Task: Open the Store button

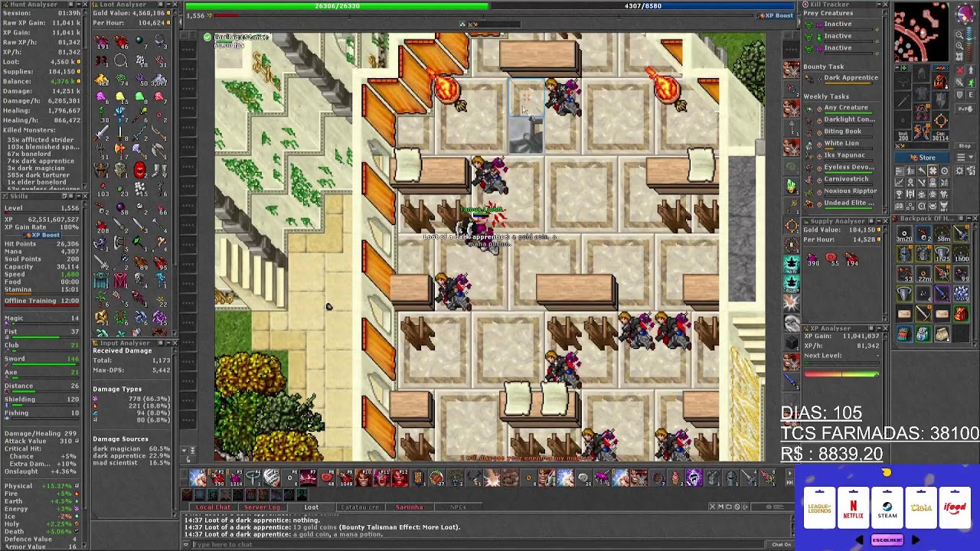Action: [923, 157]
